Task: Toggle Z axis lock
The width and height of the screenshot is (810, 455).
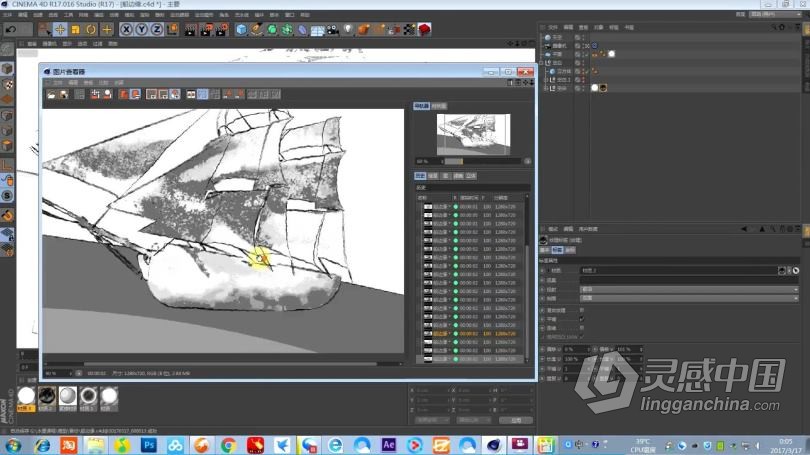Action: click(157, 29)
